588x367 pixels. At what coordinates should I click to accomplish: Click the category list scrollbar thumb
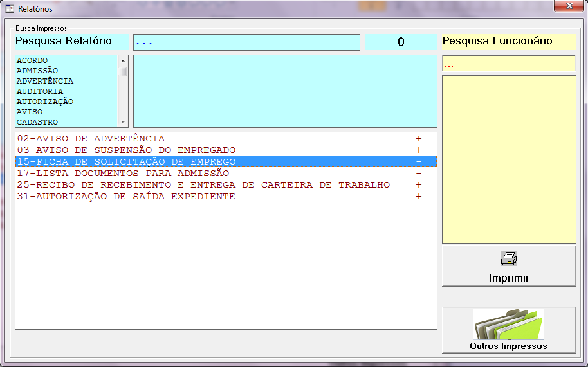point(123,71)
